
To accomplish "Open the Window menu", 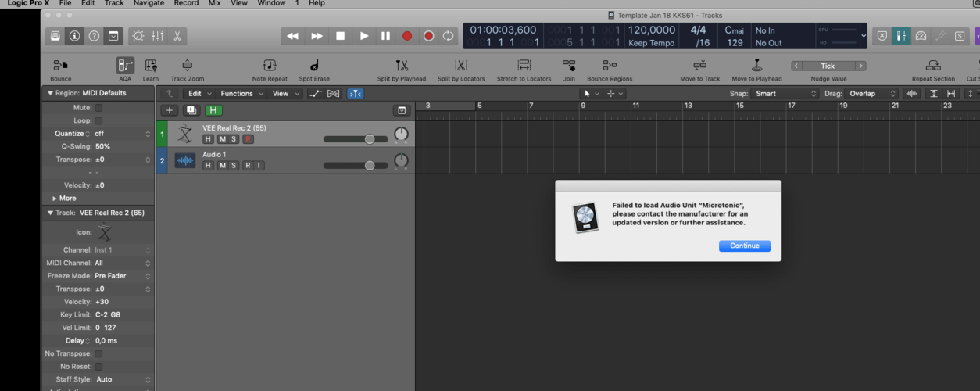I will point(271,3).
